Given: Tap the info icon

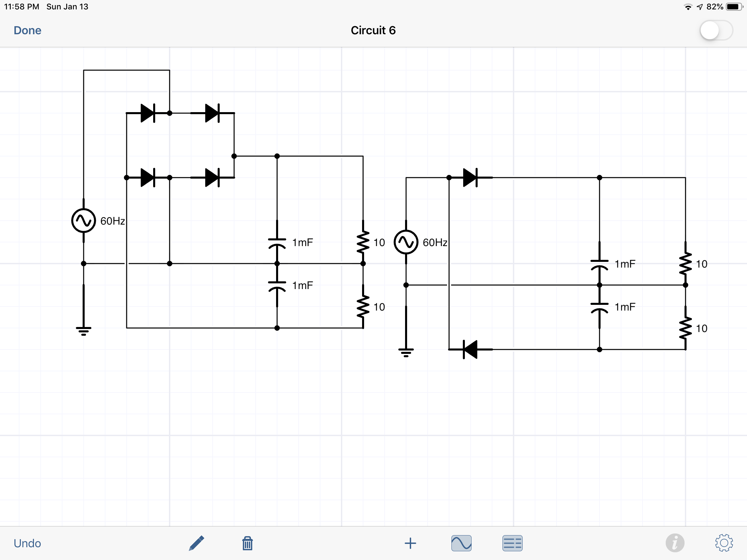Looking at the screenshot, I should 675,543.
